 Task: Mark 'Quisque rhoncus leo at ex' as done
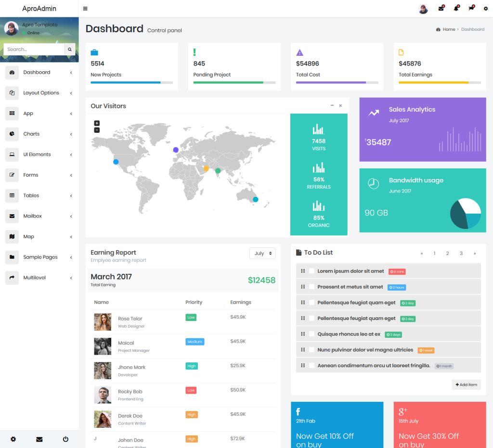pyautogui.click(x=311, y=334)
